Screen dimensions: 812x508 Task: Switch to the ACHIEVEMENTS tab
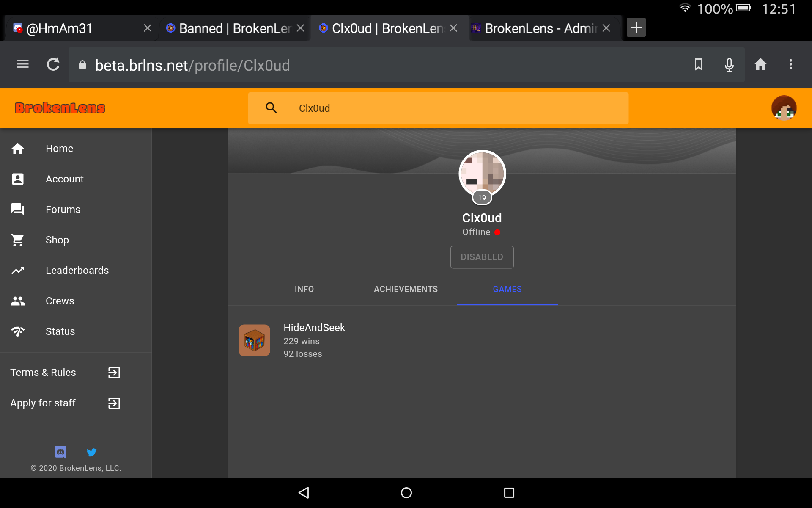[x=406, y=289]
